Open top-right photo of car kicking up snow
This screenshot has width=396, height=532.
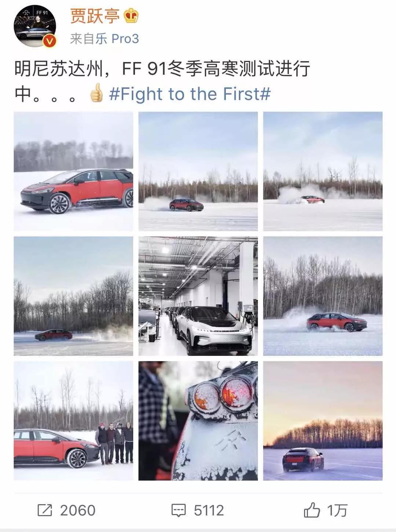click(x=323, y=171)
